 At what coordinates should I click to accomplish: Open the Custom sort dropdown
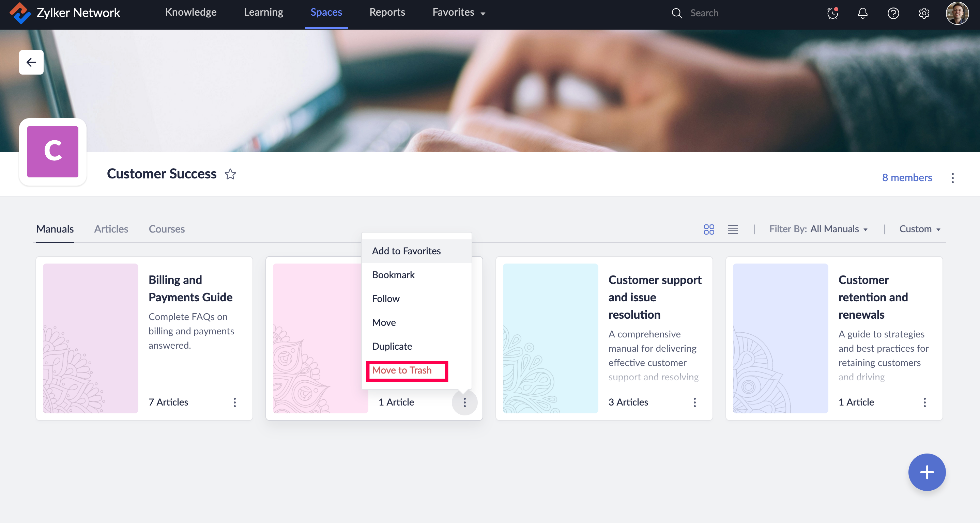(919, 229)
